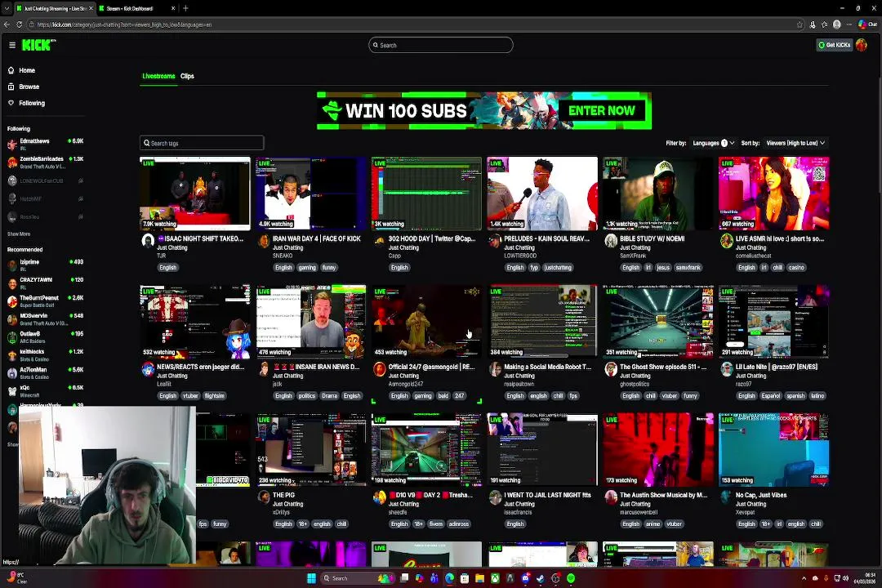Image resolution: width=882 pixels, height=588 pixels.
Task: Open Spotify from taskbar
Action: (x=571, y=578)
